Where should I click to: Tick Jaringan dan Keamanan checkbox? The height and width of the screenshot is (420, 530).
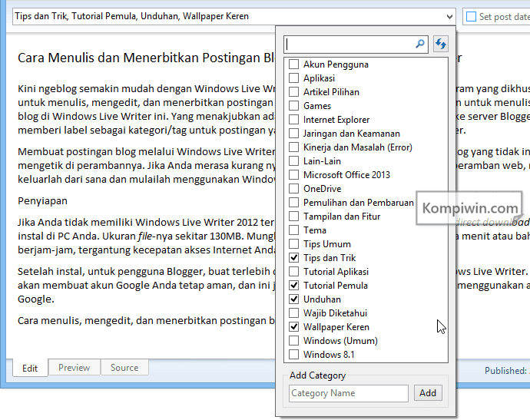tap(293, 134)
